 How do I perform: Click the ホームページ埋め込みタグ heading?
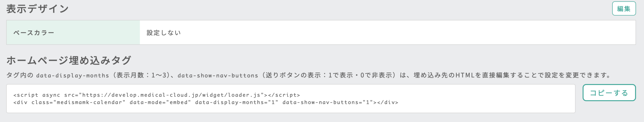click(69, 60)
